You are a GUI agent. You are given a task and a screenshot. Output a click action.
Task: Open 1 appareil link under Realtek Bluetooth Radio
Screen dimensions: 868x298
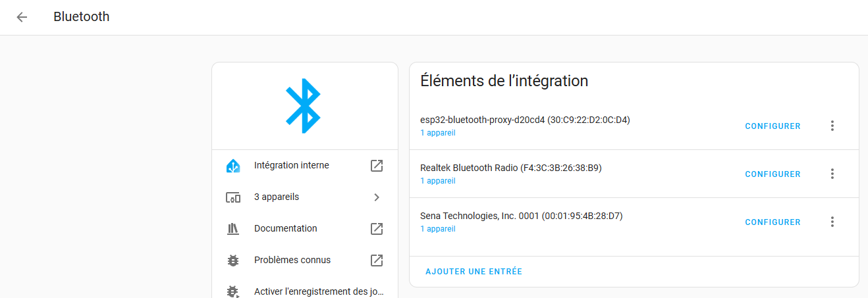pos(438,181)
